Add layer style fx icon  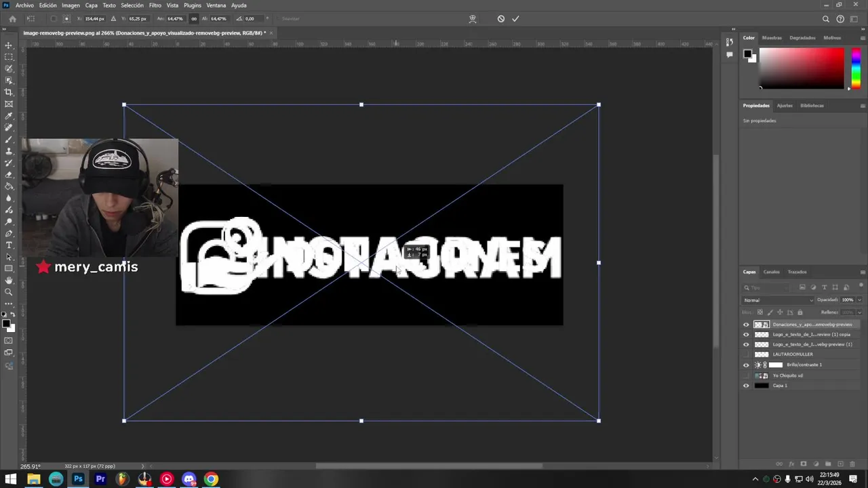791,464
